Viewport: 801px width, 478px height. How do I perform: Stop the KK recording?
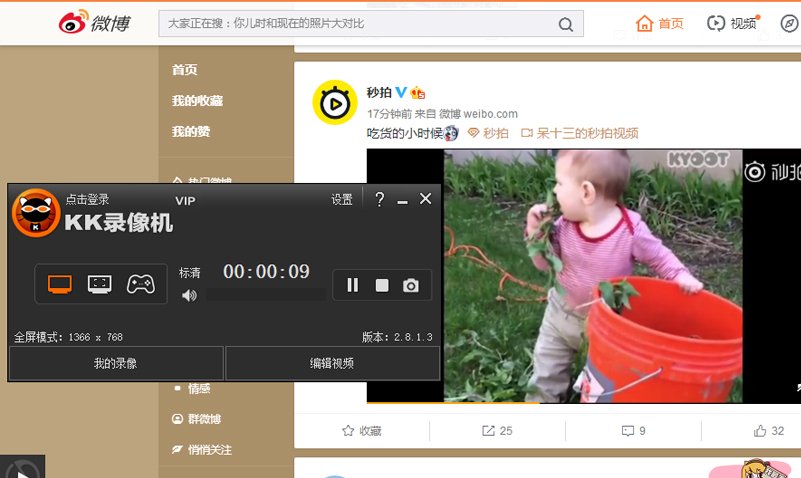(x=382, y=285)
